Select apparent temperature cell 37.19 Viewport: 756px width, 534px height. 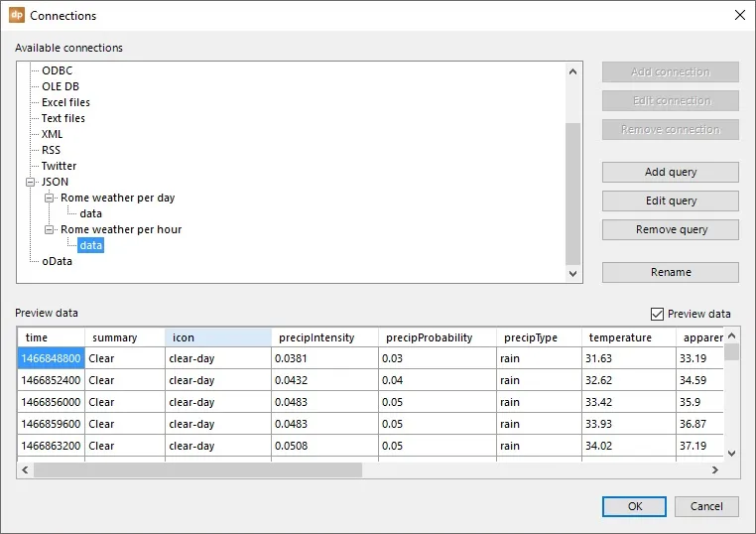[699, 446]
